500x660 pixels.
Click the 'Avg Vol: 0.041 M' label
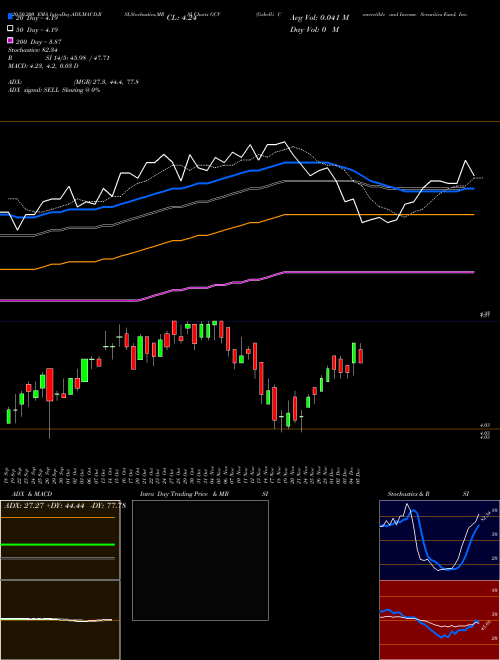click(x=319, y=18)
